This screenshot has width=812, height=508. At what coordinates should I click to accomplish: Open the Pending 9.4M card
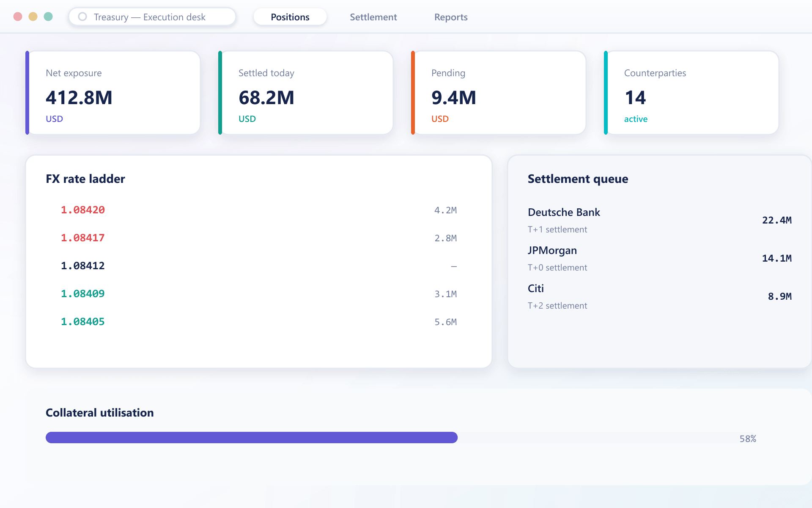pyautogui.click(x=499, y=93)
